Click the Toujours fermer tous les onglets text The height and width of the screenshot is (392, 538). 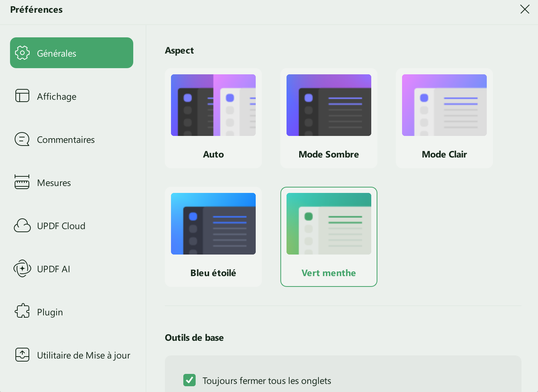[x=267, y=381]
